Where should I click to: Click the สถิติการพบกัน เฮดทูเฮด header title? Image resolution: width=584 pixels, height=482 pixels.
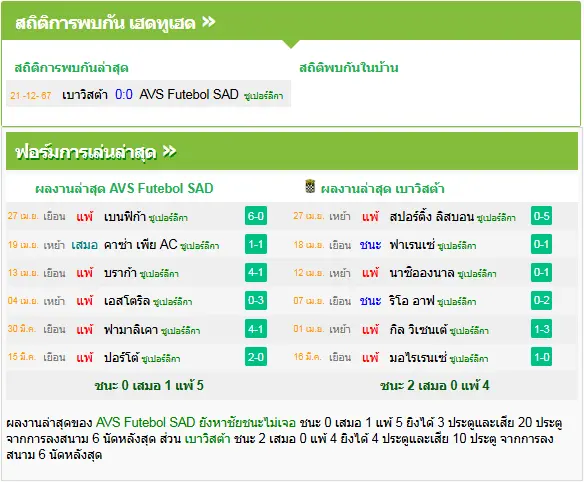point(105,23)
